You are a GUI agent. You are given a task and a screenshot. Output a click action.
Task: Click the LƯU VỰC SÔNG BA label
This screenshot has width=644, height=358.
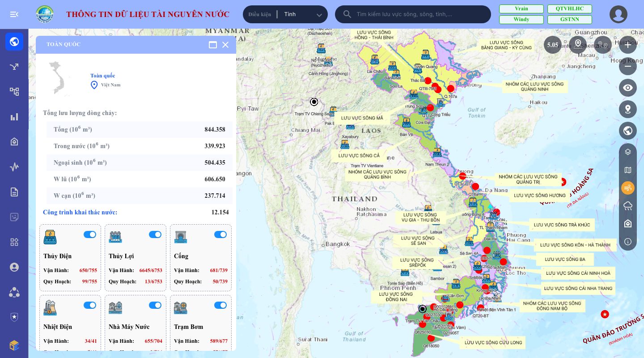(x=565, y=260)
